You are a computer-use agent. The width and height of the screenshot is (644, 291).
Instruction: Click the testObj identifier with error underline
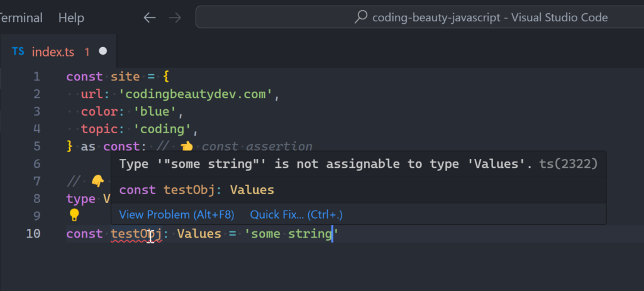click(136, 234)
